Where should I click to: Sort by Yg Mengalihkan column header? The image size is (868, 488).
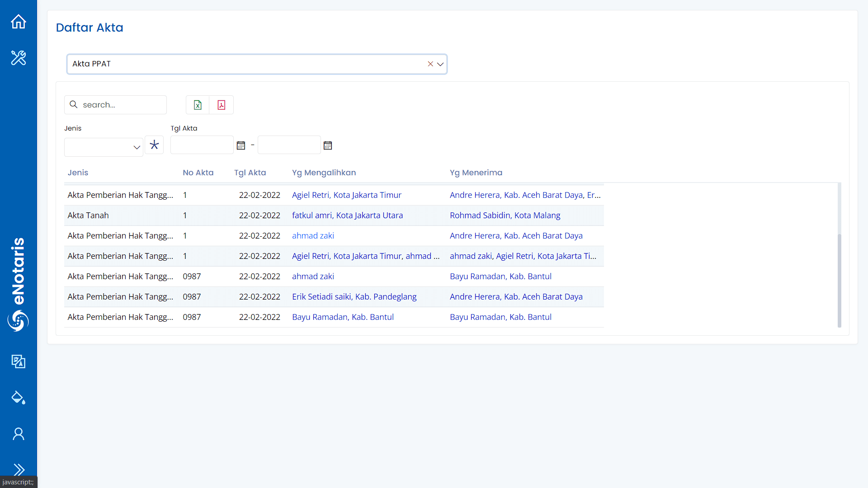coord(324,173)
